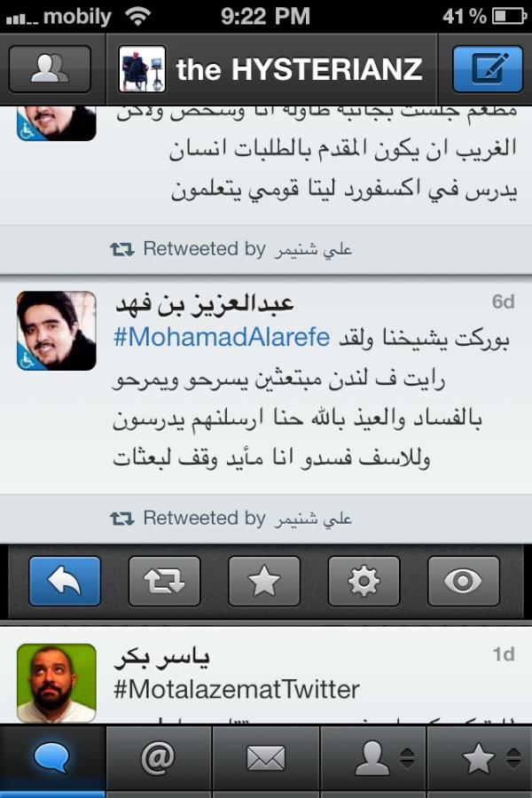
Task: Tap the HYSTERIANZ account avatar in the header
Action: coord(142,69)
